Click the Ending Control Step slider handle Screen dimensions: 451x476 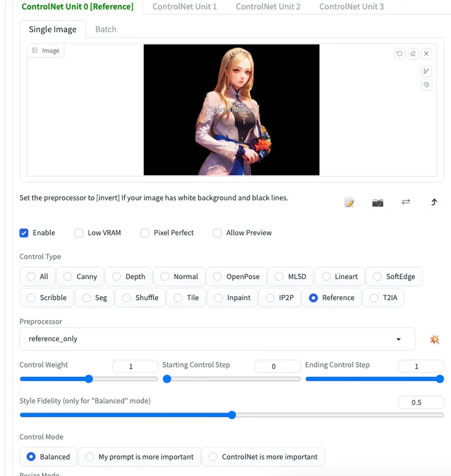pyautogui.click(x=440, y=379)
